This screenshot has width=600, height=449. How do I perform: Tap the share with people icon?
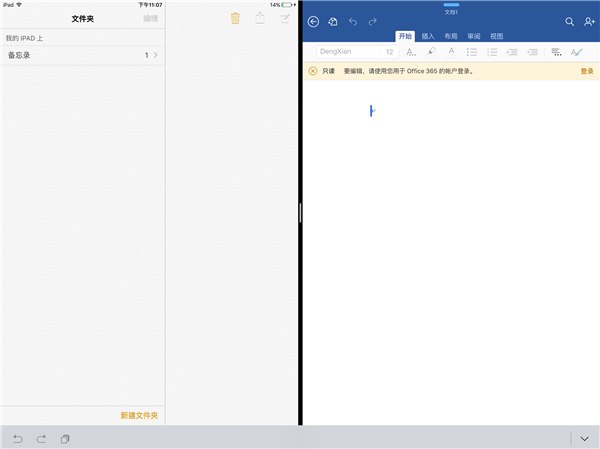[x=589, y=22]
